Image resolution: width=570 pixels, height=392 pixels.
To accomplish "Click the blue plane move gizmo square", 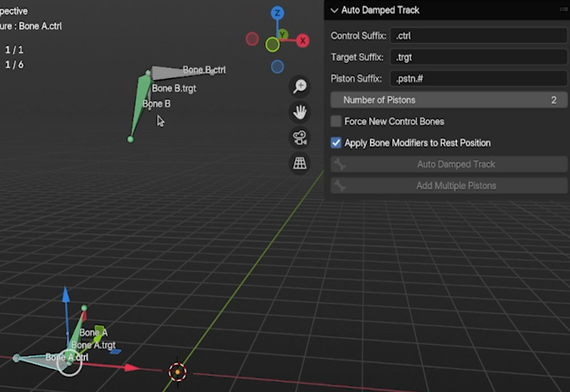I will pyautogui.click(x=116, y=351).
